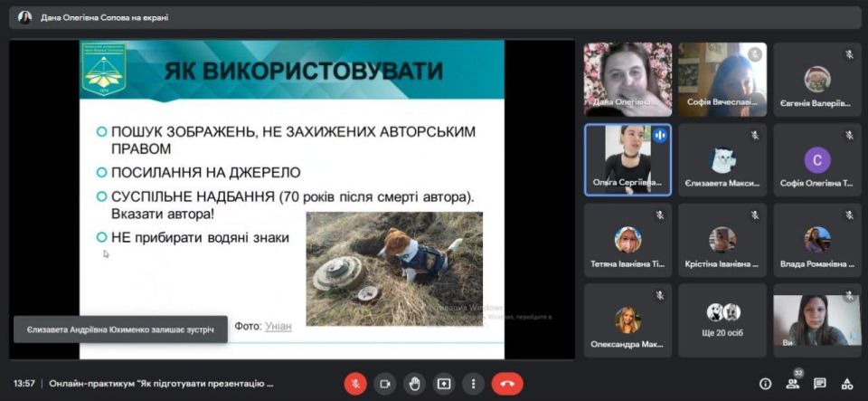The height and width of the screenshot is (401, 868).
Task: Open meeting details info icon
Action: pyautogui.click(x=766, y=383)
